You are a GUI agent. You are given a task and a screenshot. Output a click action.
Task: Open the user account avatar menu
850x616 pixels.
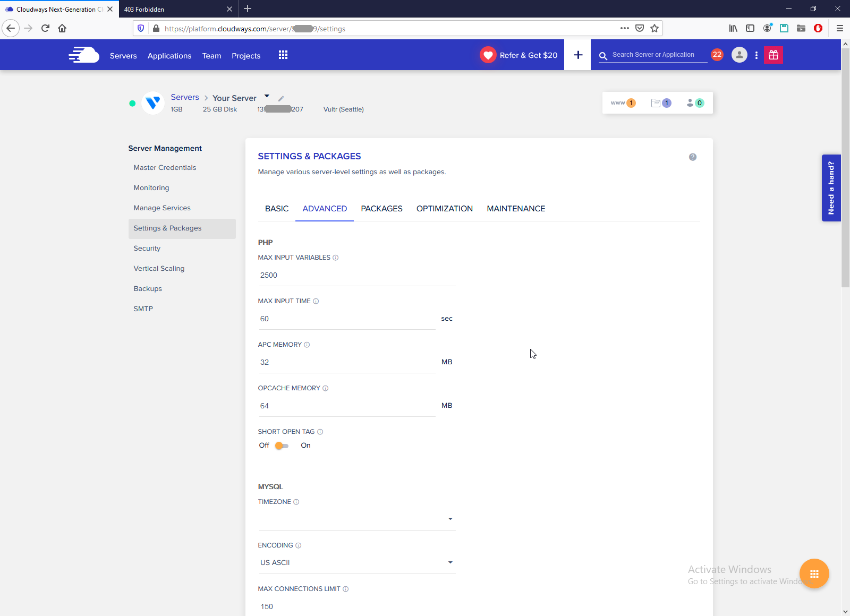(x=739, y=55)
